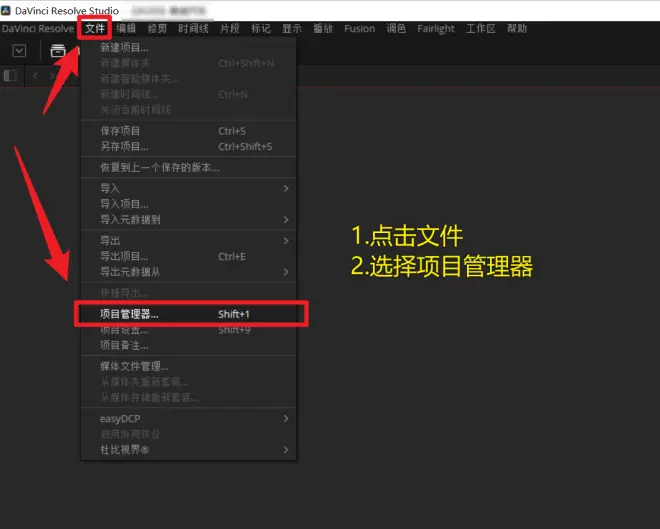The width and height of the screenshot is (660, 529).
Task: Open the 编辑 menu
Action: point(126,29)
